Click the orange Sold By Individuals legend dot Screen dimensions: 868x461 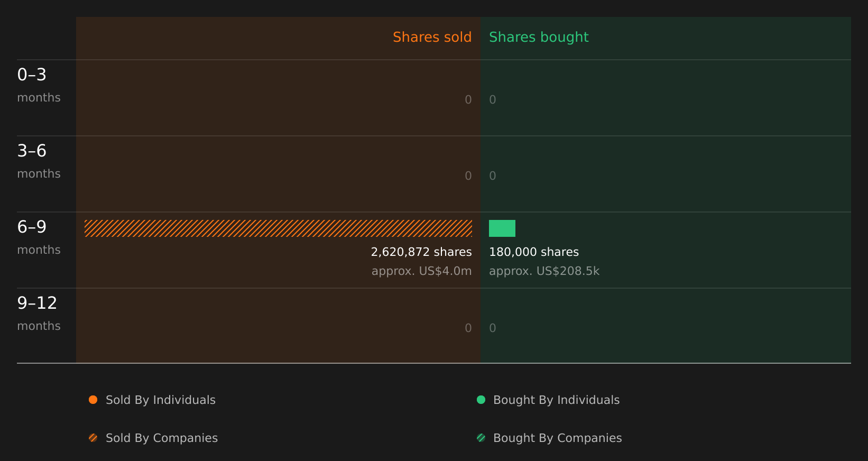[93, 400]
